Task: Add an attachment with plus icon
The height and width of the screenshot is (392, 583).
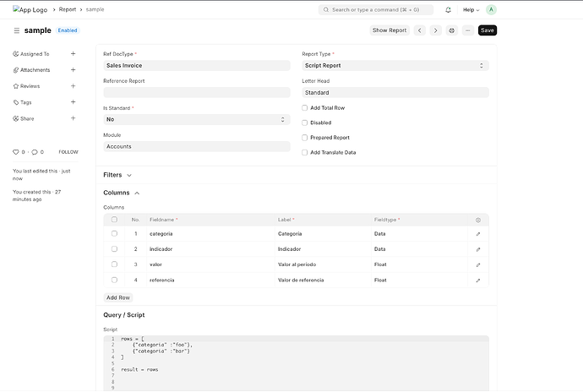Action: 74,69
